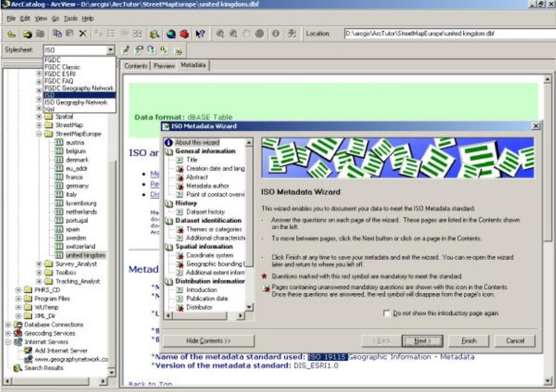Click the Copy toolbar icon
Screen dimensions: 556x392
click(57, 34)
